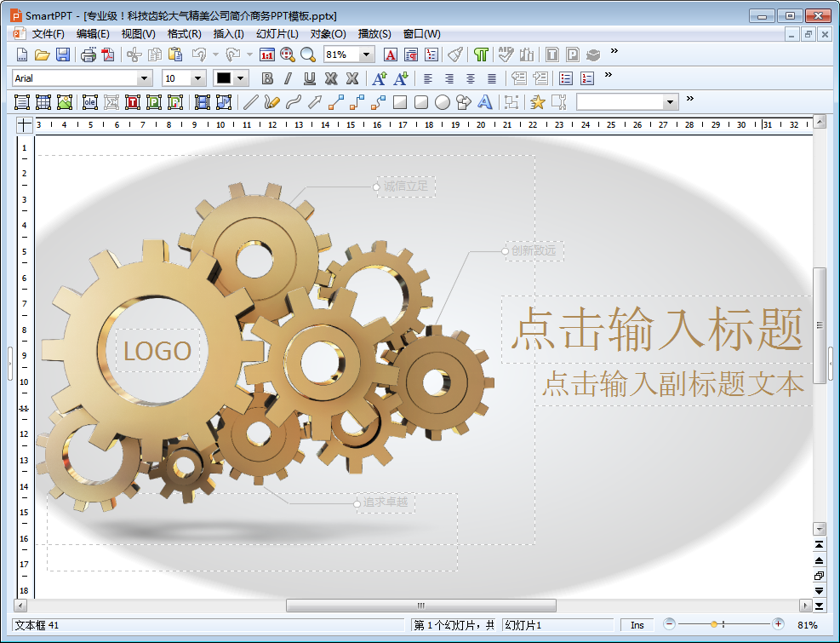Insert a TextArt object

[485, 102]
